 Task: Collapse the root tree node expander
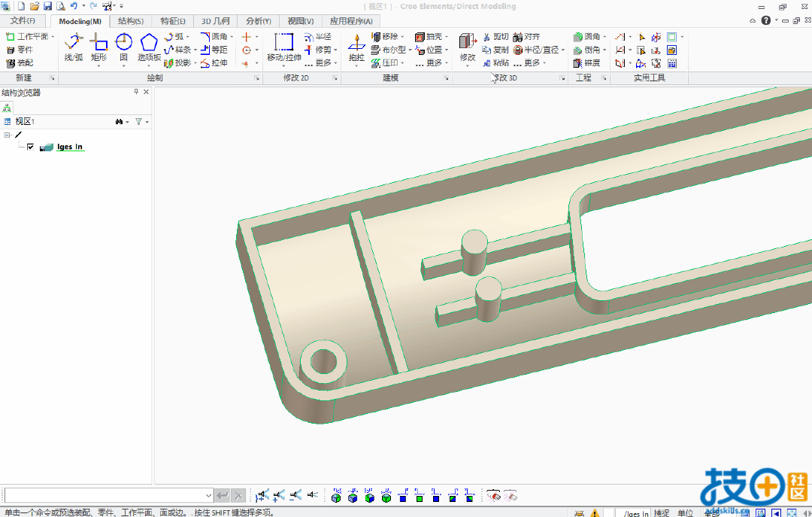(7, 135)
